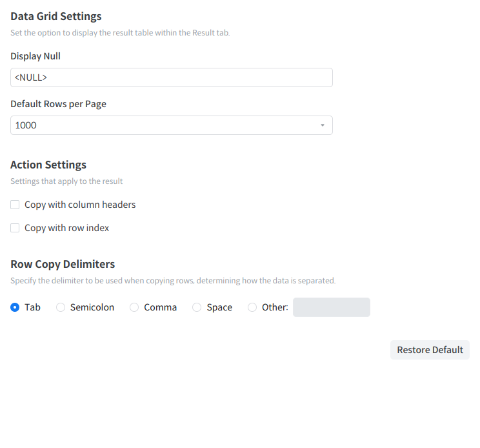Click the 'Semicolon' option label
Viewport: 480px width, 448px height.
pos(92,307)
